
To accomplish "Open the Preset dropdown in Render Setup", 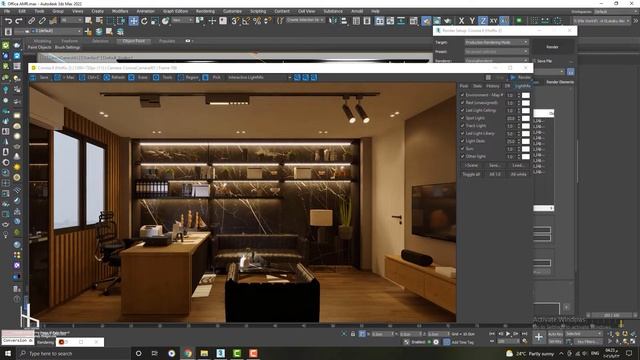I will pyautogui.click(x=496, y=51).
